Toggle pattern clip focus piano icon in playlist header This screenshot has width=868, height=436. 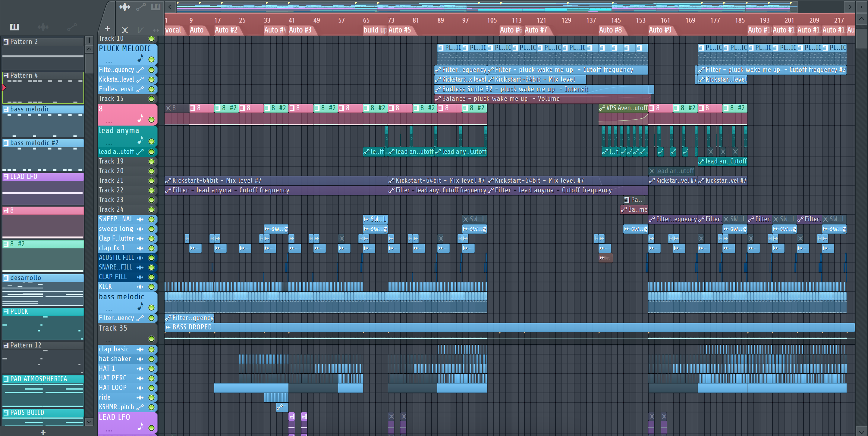pos(156,7)
